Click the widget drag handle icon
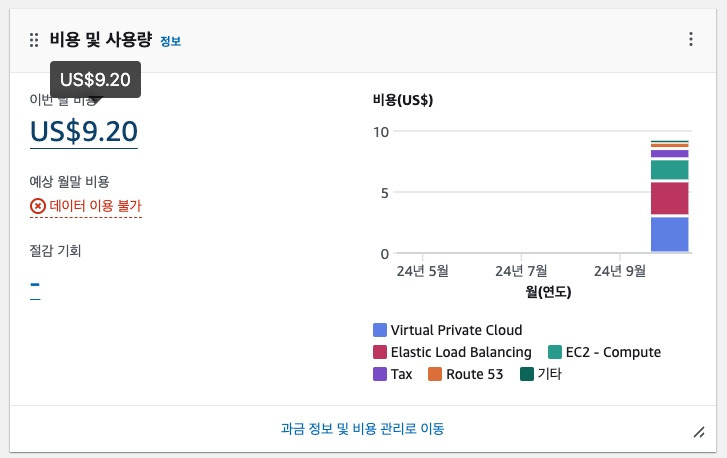Screen dimensions: 727x458 [x=34, y=40]
